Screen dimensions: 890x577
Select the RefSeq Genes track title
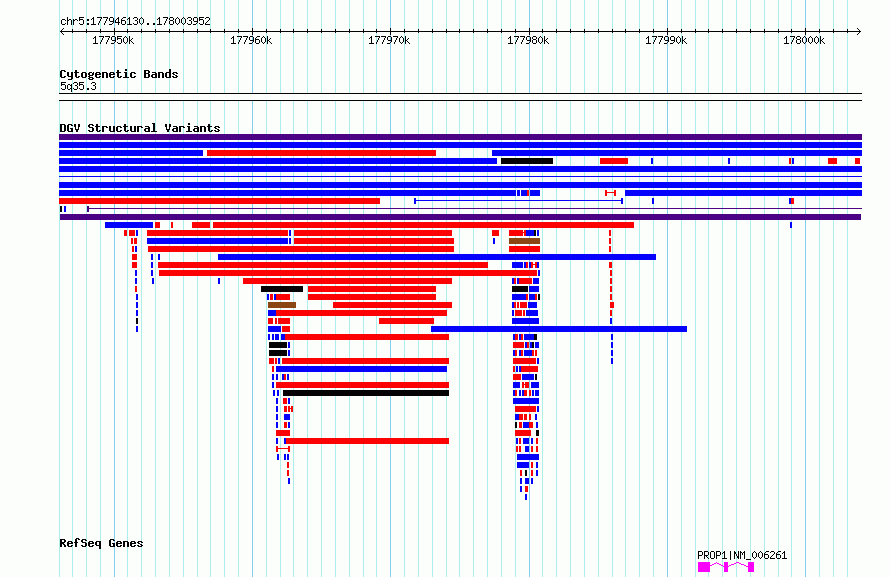click(101, 543)
